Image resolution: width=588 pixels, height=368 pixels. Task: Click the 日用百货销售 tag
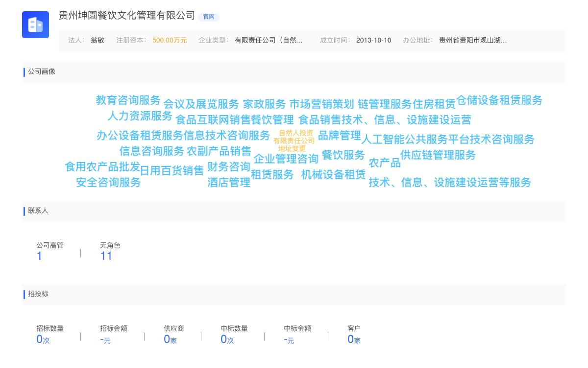tap(172, 171)
